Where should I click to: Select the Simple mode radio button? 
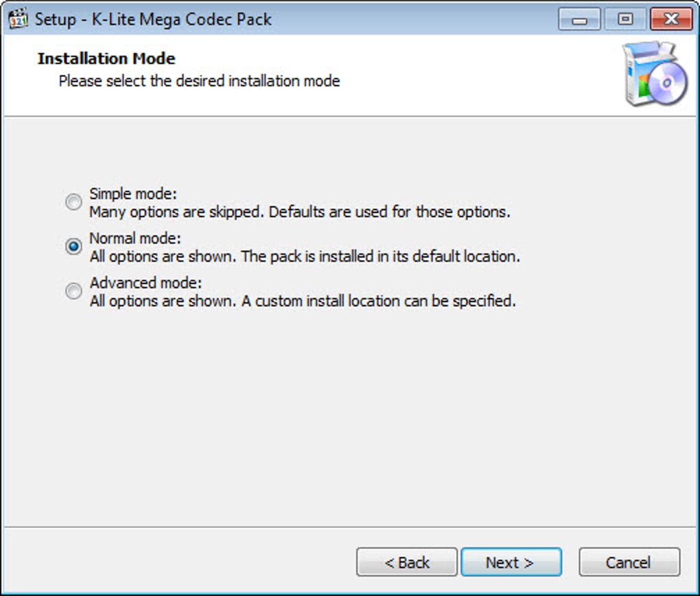pos(73,202)
